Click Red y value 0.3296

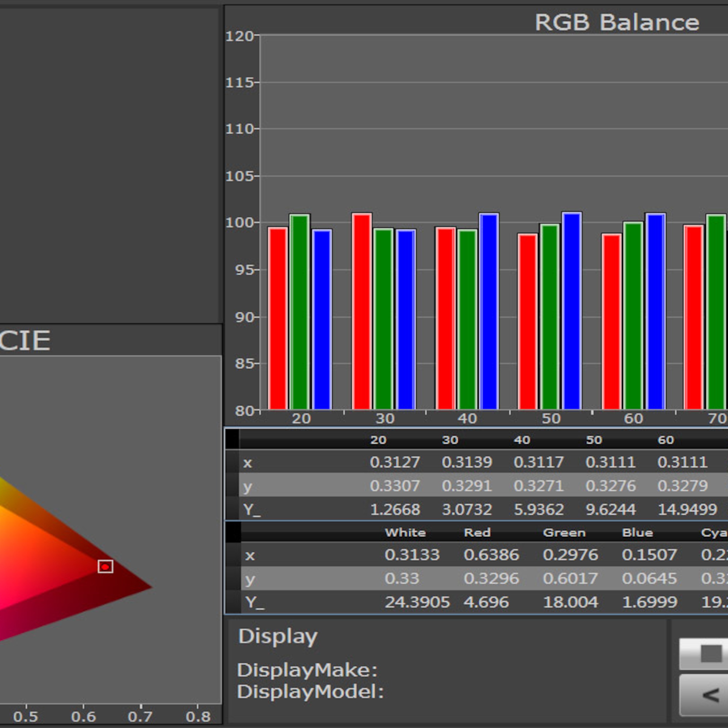point(491,579)
